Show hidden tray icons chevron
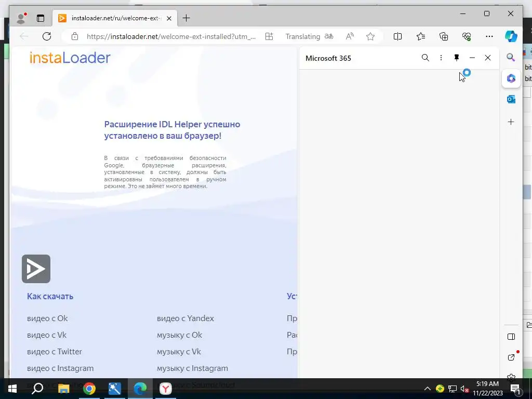 428,389
